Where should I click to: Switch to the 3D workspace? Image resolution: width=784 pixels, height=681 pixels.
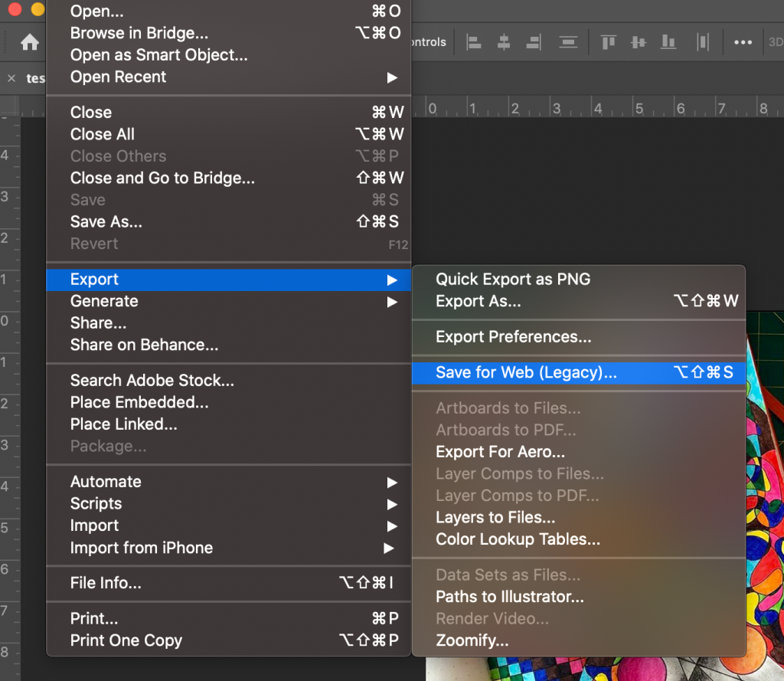[775, 42]
